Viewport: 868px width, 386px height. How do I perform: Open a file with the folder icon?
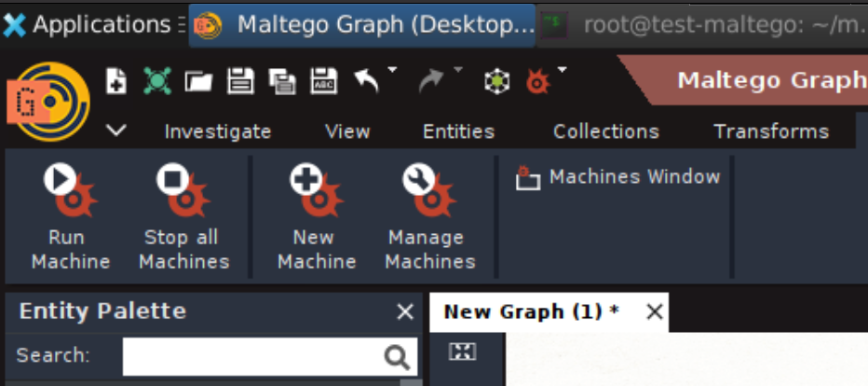click(198, 82)
